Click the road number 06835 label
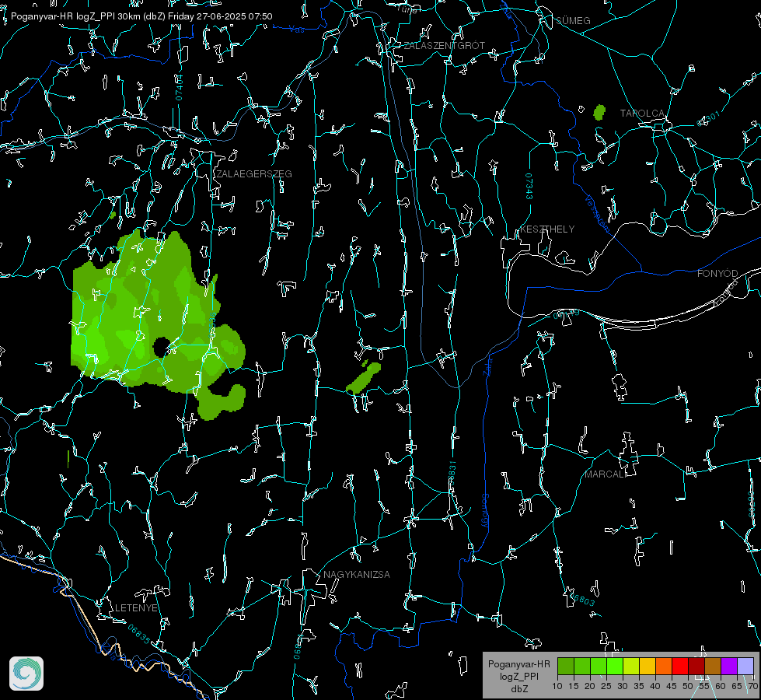The image size is (761, 700). tap(139, 634)
